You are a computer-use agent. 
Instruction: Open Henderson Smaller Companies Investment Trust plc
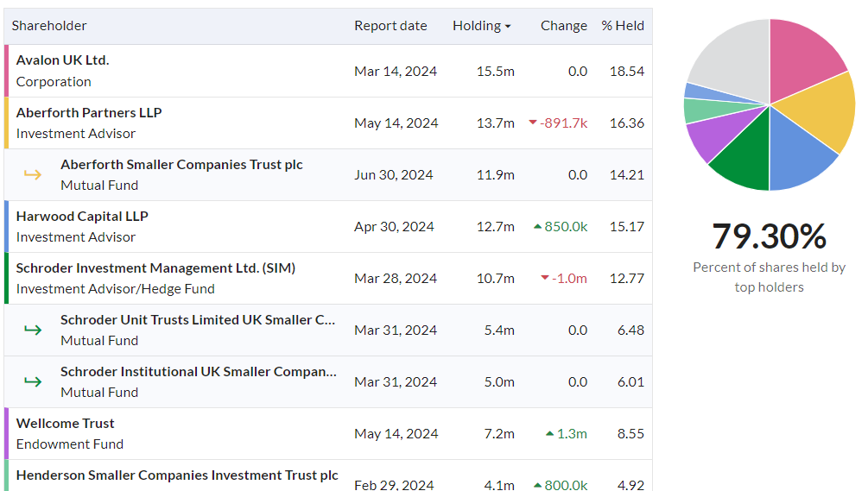(x=177, y=475)
